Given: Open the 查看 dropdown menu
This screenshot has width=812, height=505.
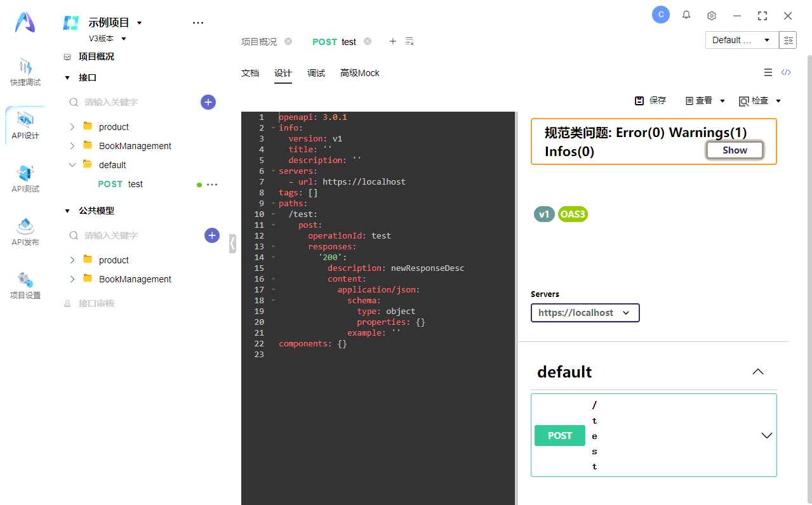Looking at the screenshot, I should point(705,101).
